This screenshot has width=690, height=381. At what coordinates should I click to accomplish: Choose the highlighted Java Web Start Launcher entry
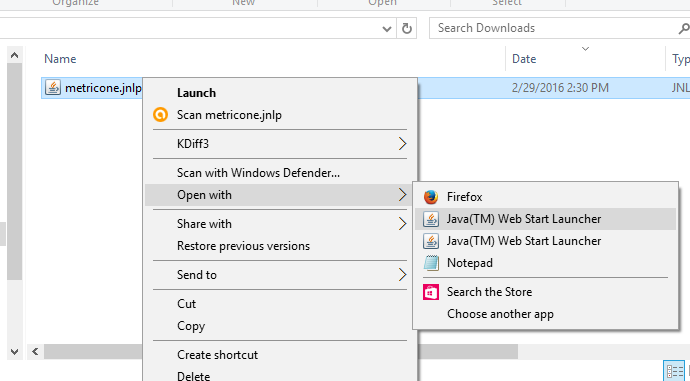pos(545,219)
